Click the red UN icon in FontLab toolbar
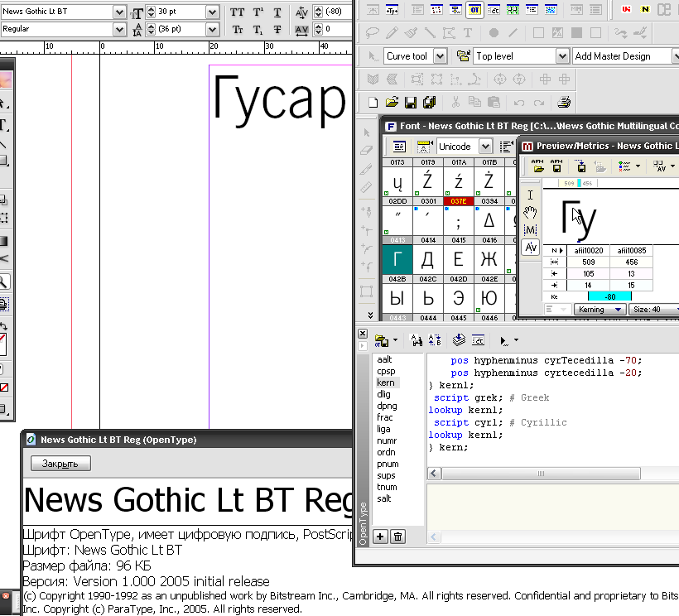 (x=626, y=9)
